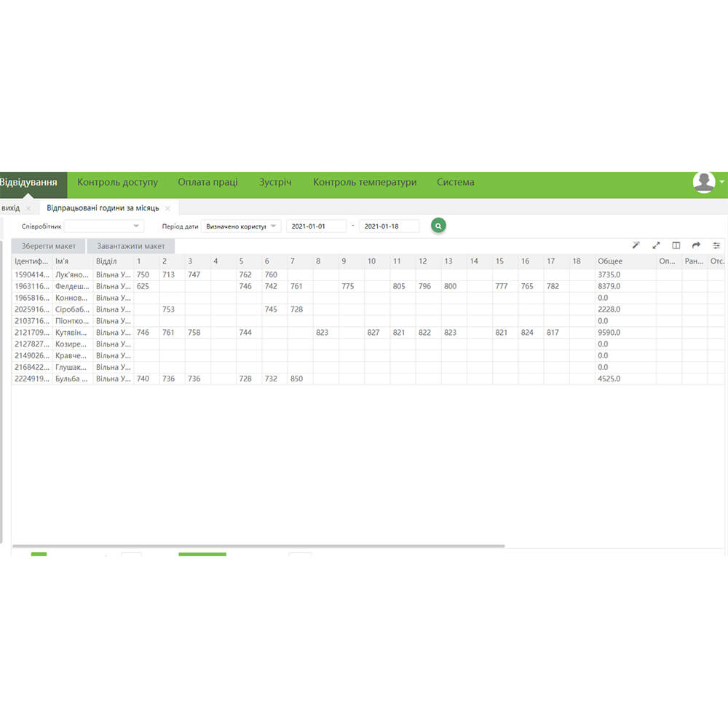
Task: Click the user profile avatar
Action: 703,182
